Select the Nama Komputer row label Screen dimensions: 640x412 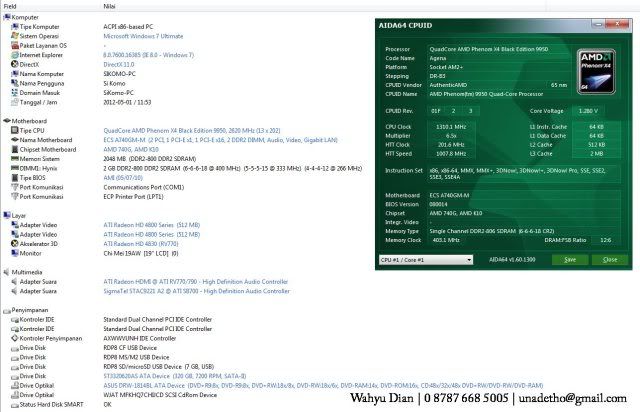[42, 73]
